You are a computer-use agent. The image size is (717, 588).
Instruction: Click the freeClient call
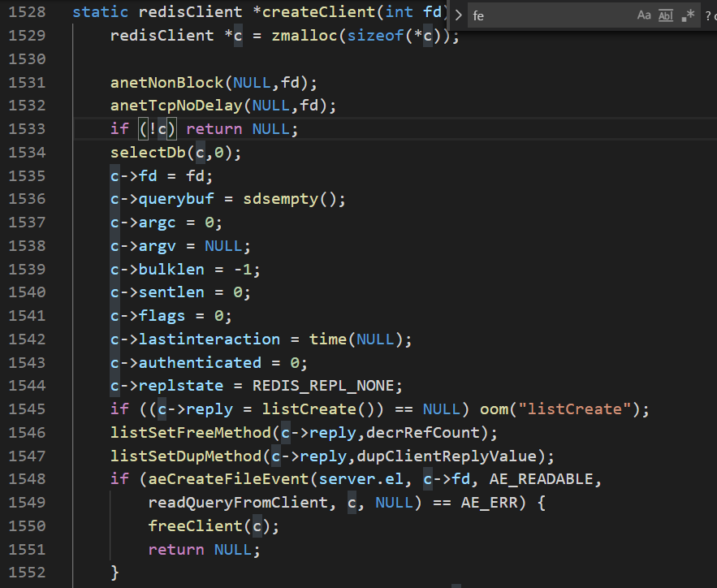pyautogui.click(x=195, y=525)
